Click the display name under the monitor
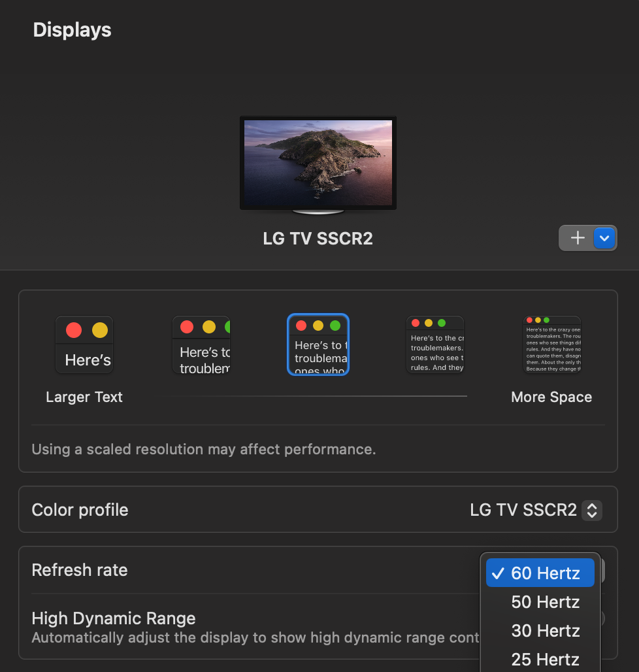Screen dimensions: 639x672 (318, 238)
